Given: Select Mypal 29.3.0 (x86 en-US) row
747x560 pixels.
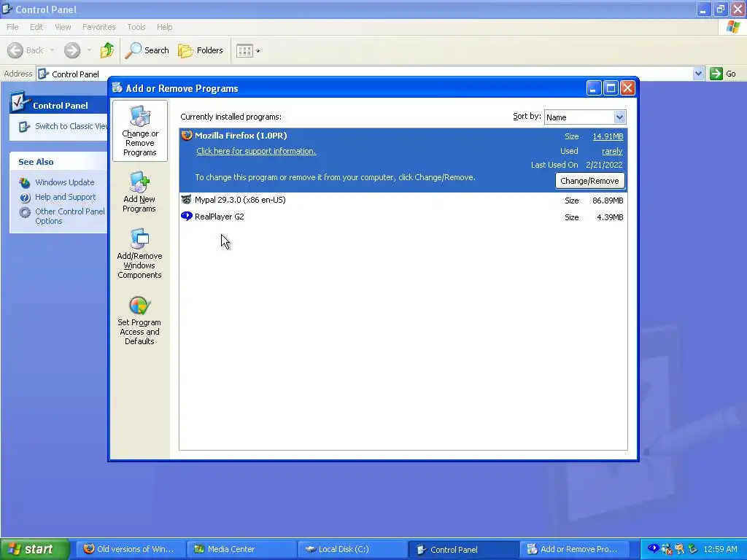Looking at the screenshot, I should tap(403, 200).
